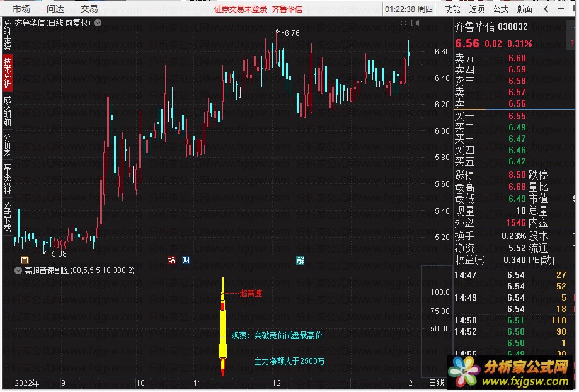Click 最高 value 6.68
The image size is (579, 392).
point(517,187)
